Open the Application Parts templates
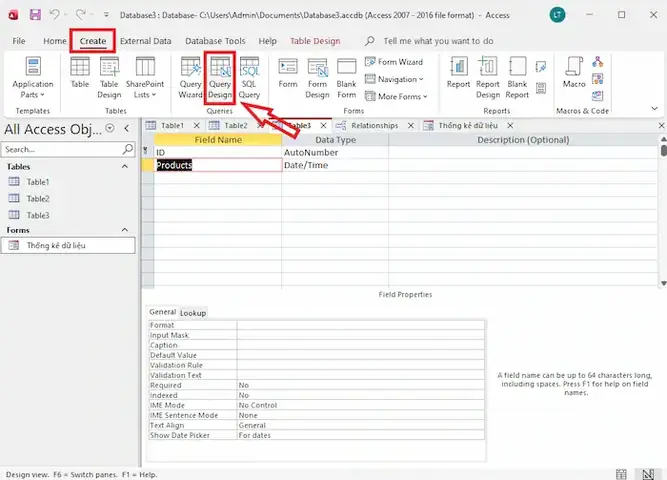The width and height of the screenshot is (667, 480). click(33, 77)
